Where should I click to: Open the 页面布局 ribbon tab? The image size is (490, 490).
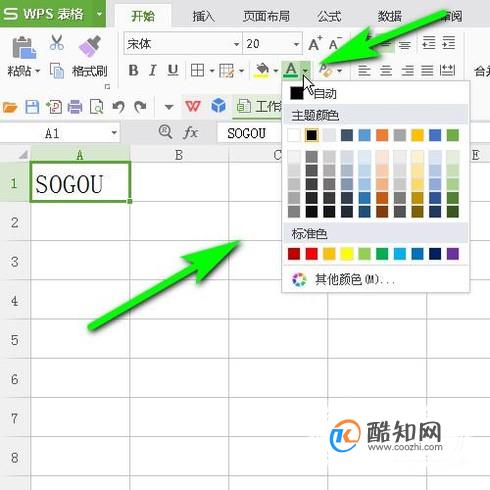(x=266, y=16)
